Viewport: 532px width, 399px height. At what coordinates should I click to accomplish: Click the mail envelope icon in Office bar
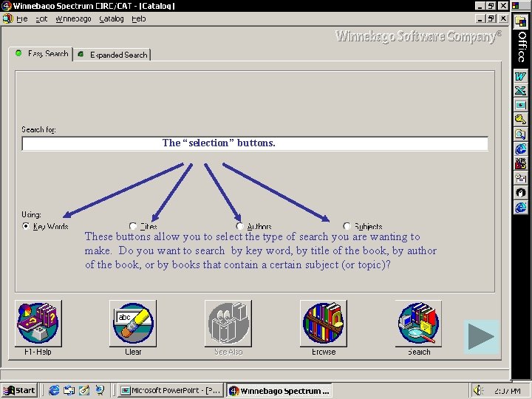[520, 178]
